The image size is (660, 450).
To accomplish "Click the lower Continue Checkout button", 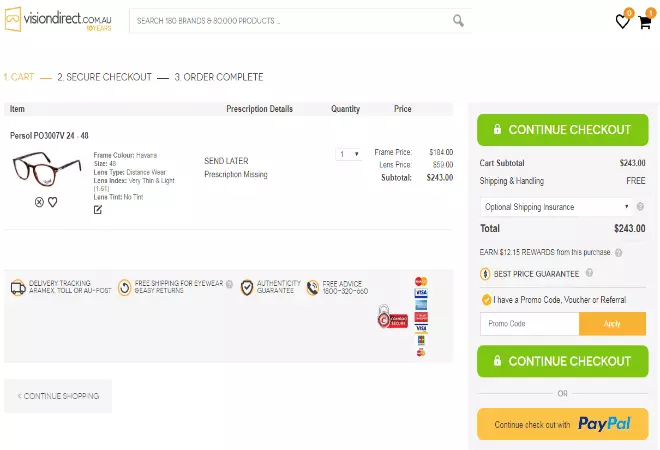I will [x=562, y=361].
